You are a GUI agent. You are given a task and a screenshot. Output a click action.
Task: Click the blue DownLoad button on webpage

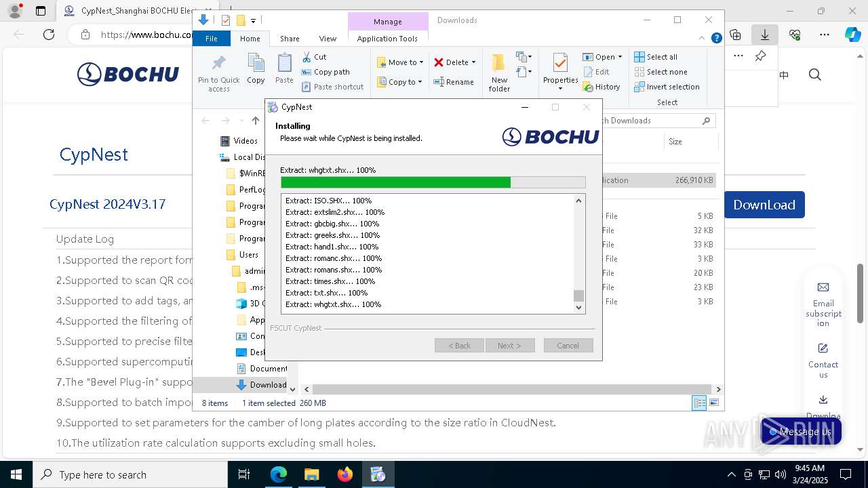(764, 205)
